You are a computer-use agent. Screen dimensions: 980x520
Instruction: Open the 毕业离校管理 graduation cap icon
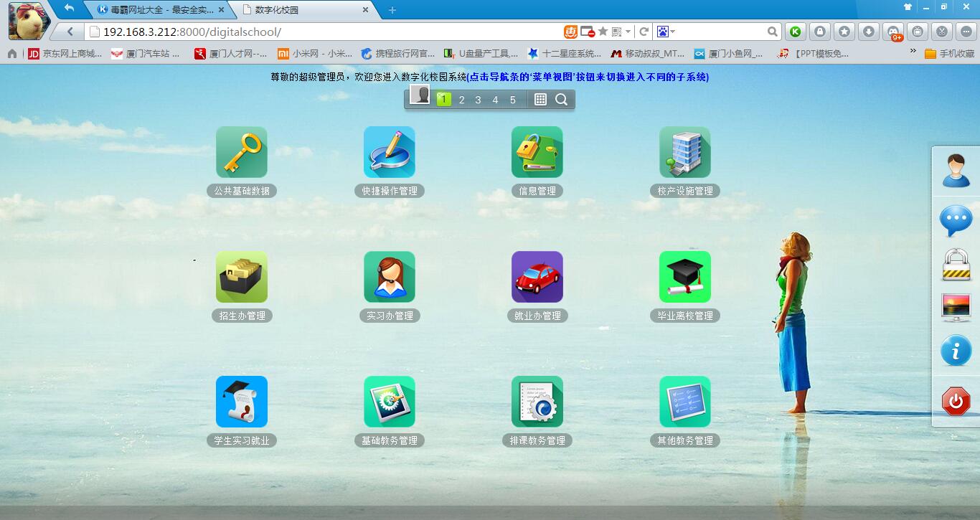pyautogui.click(x=684, y=277)
